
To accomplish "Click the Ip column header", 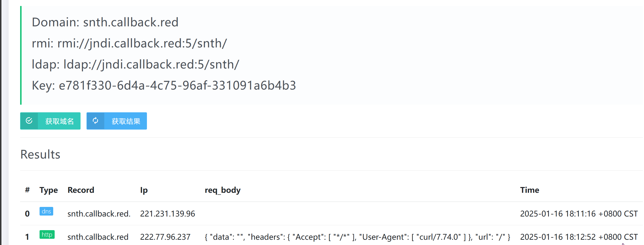I will (x=144, y=190).
